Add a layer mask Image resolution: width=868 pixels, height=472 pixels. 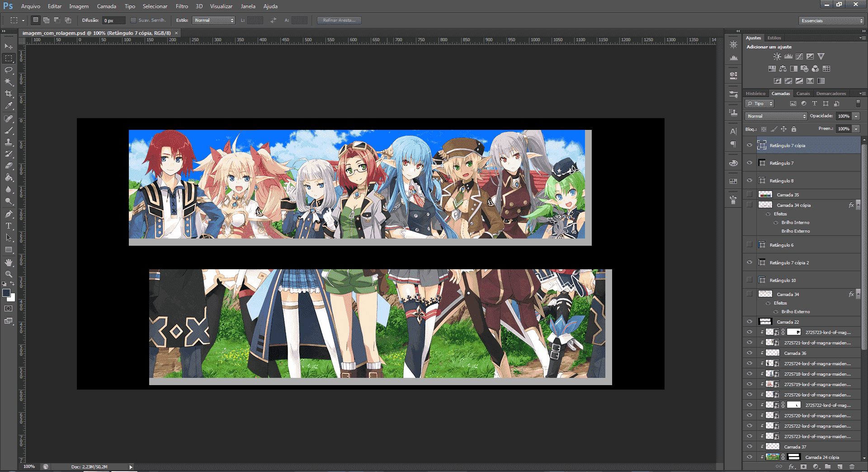[803, 467]
